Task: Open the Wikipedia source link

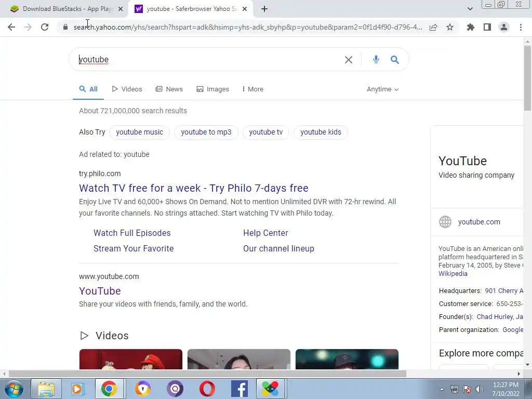Action: coord(453,273)
